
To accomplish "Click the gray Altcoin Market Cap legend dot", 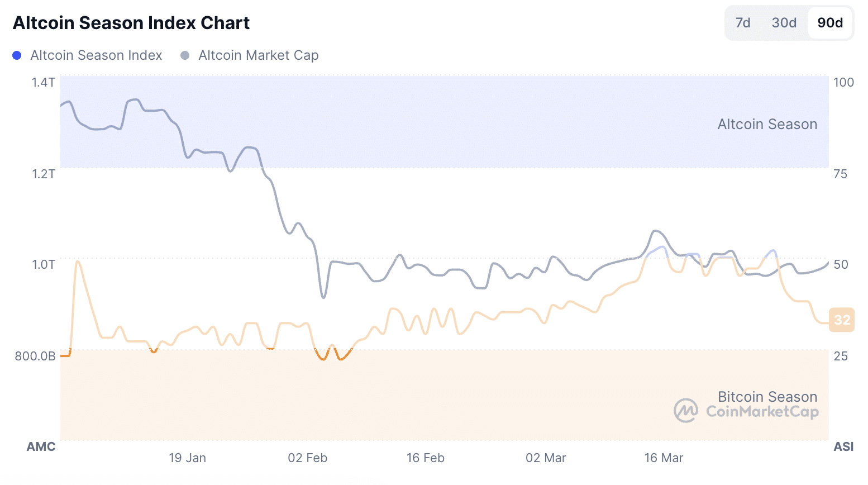I will 185,55.
